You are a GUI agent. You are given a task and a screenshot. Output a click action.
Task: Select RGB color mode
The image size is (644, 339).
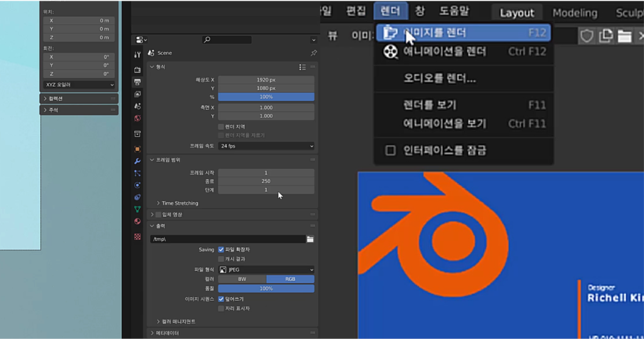click(x=290, y=279)
